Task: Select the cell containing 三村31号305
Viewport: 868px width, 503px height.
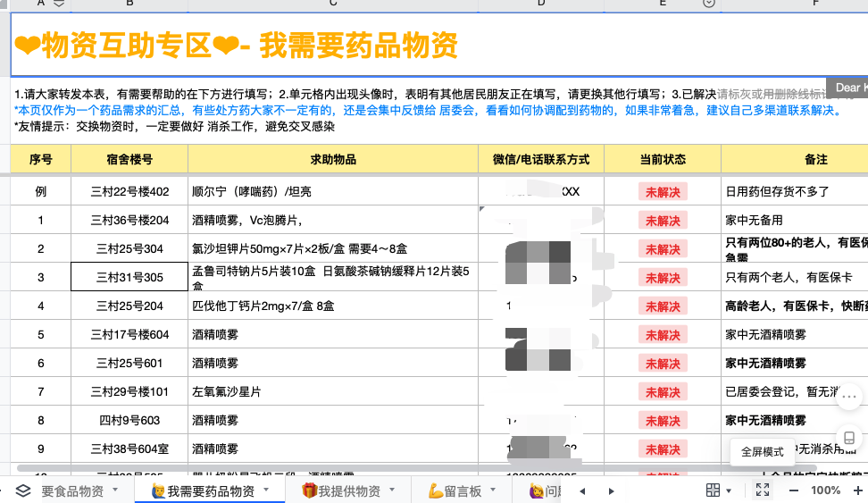Action: [129, 277]
